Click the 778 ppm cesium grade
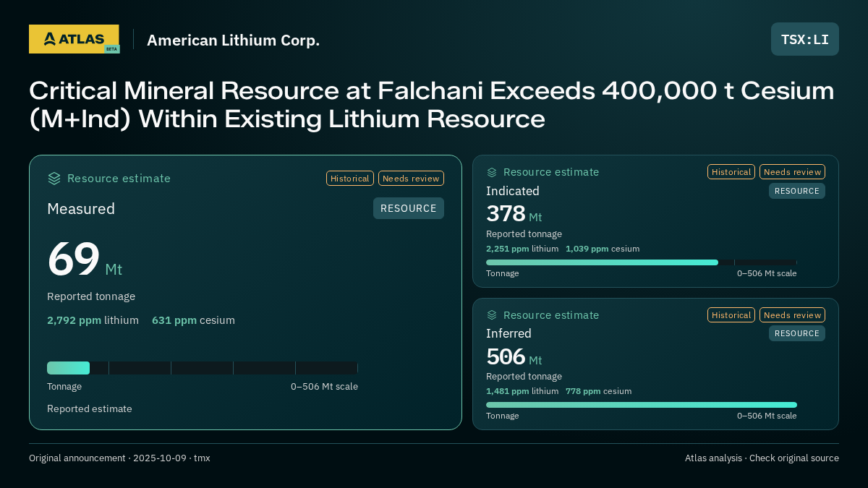Viewport: 868px width, 488px height. [x=598, y=391]
